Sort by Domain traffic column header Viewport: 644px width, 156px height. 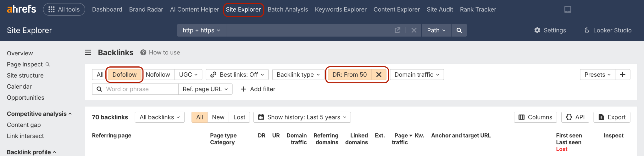click(297, 139)
